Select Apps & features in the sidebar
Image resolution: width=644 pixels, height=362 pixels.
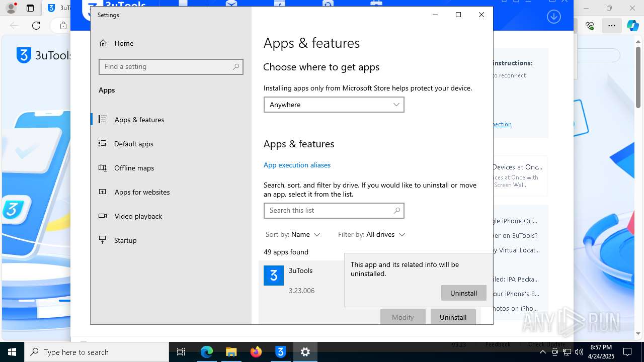click(x=171, y=120)
